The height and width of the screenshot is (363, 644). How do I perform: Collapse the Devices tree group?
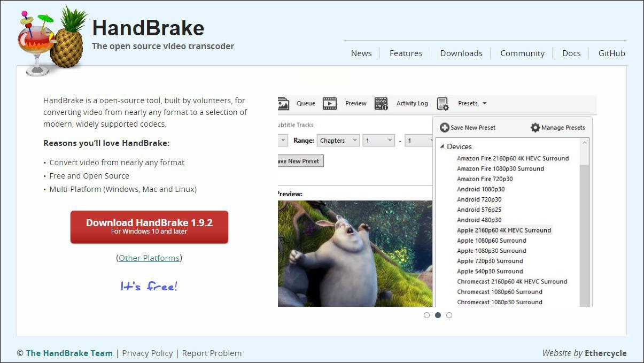click(442, 146)
